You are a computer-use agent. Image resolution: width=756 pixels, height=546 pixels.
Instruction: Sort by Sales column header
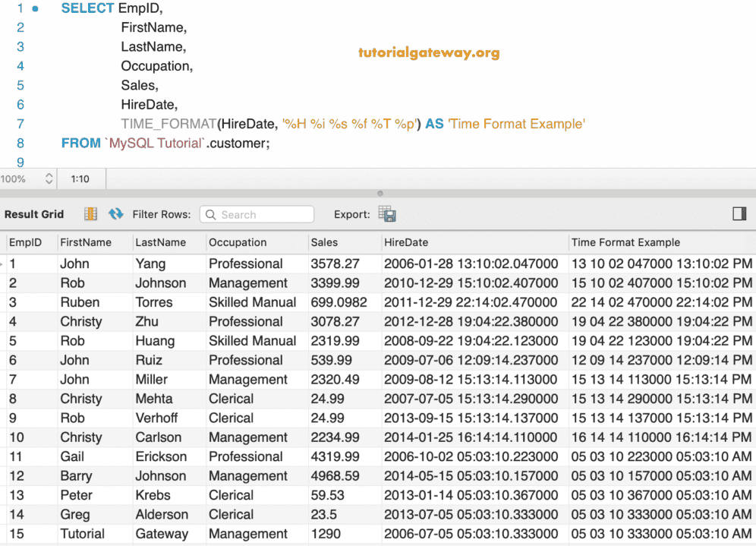click(324, 242)
